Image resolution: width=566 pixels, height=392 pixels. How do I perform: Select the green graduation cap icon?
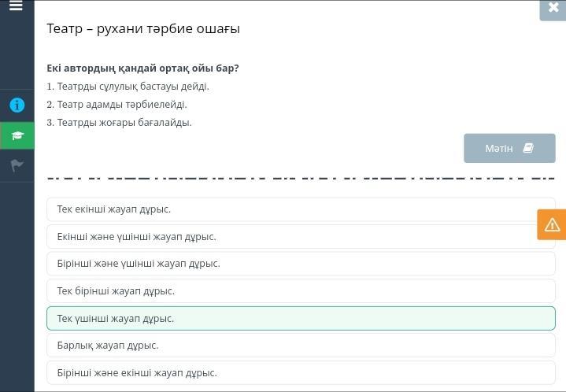point(17,135)
